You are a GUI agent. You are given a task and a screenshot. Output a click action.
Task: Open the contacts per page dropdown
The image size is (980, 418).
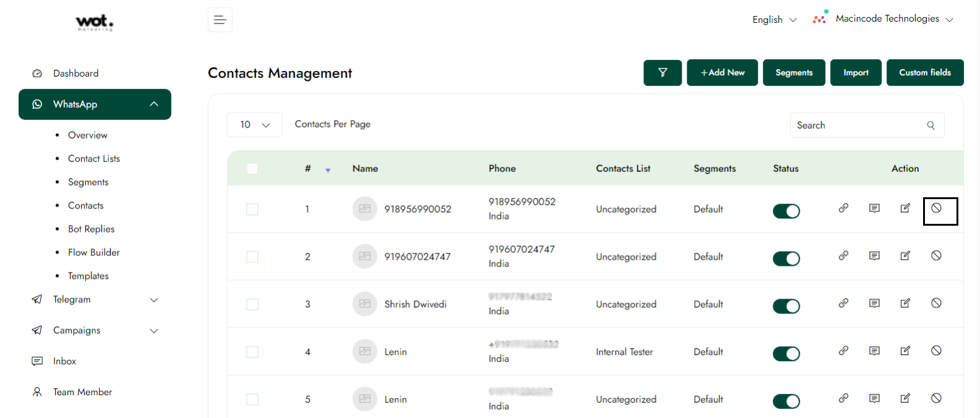[255, 125]
